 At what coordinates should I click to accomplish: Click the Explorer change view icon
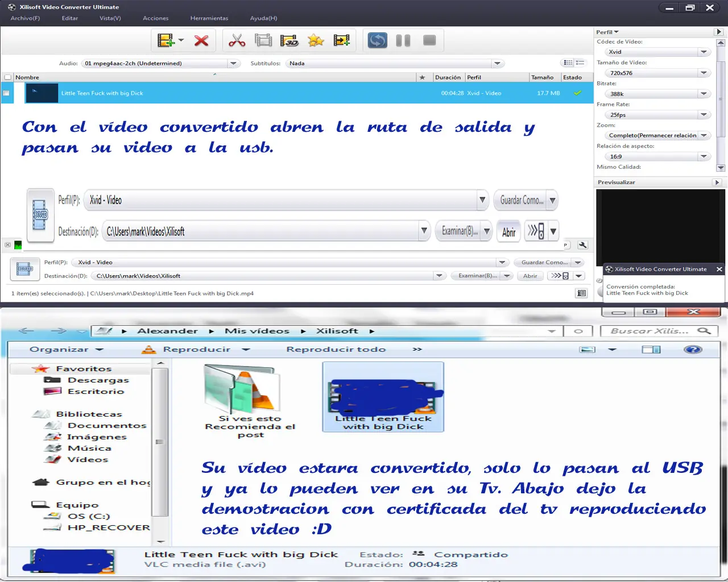(588, 350)
